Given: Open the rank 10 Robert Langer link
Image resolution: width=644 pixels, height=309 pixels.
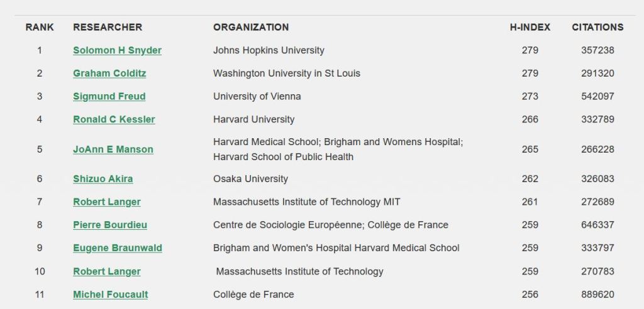Looking at the screenshot, I should pos(107,272).
